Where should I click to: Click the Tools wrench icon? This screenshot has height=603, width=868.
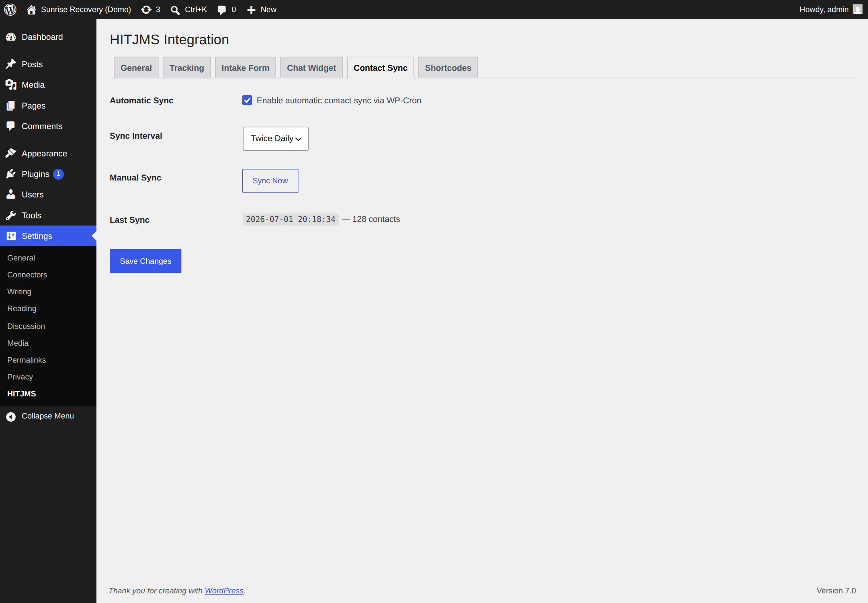[11, 215]
